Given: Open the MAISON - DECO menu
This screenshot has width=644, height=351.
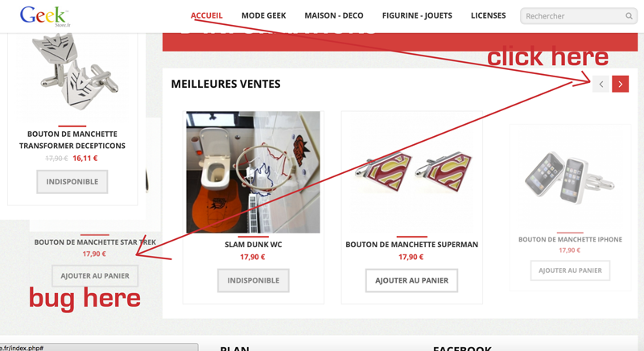Looking at the screenshot, I should point(334,15).
